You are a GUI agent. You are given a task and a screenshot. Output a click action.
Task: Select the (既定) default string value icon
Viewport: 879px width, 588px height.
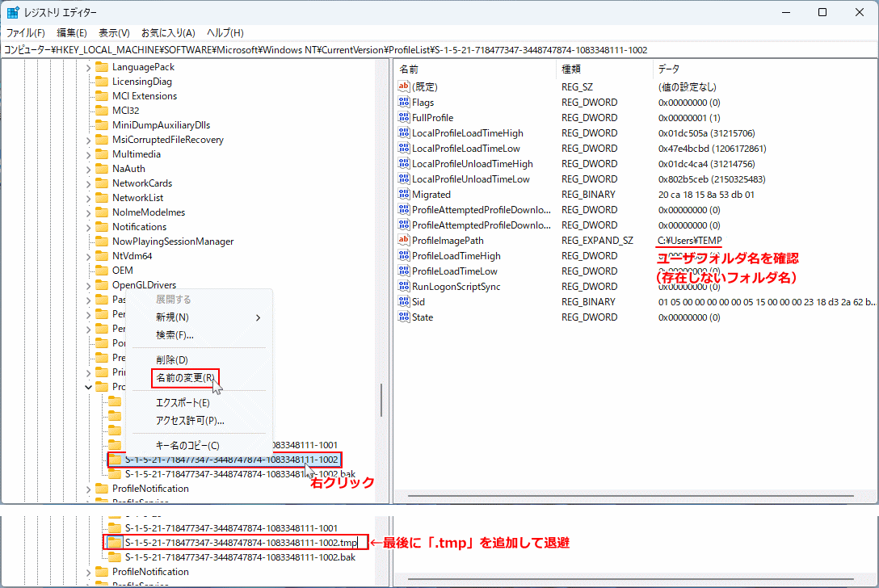click(404, 86)
